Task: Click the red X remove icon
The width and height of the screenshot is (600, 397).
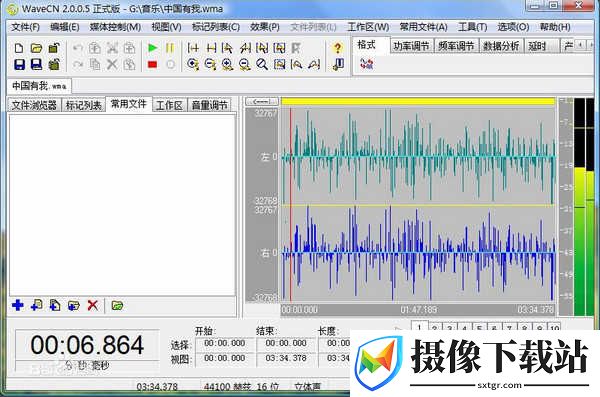Action: pos(93,306)
